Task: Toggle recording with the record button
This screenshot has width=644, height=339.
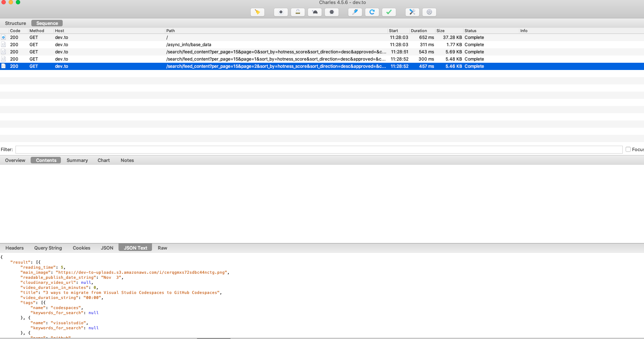Action: click(x=281, y=12)
